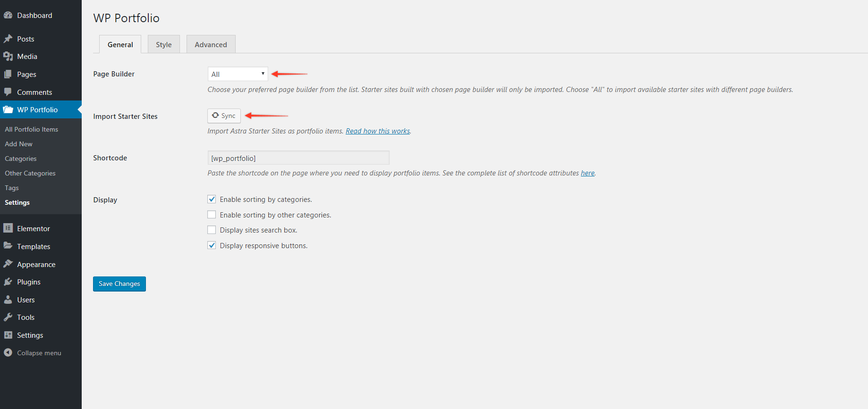Open Dashboard menu label
This screenshot has height=409, width=868.
coord(35,16)
